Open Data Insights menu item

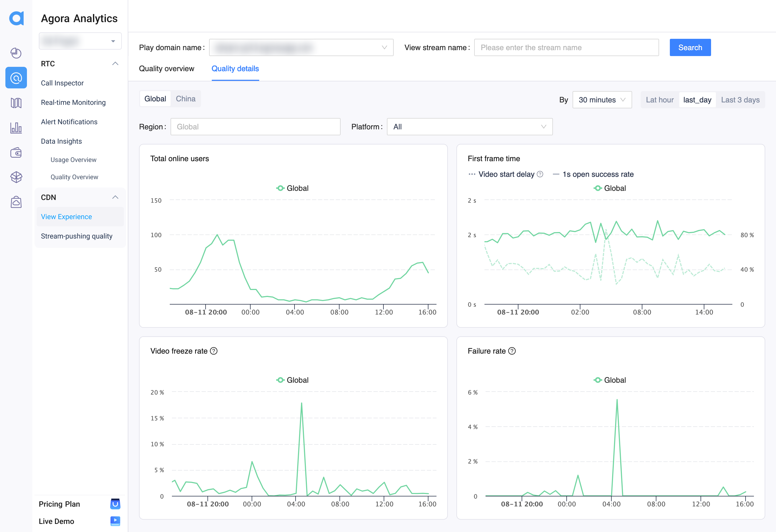[x=61, y=141]
